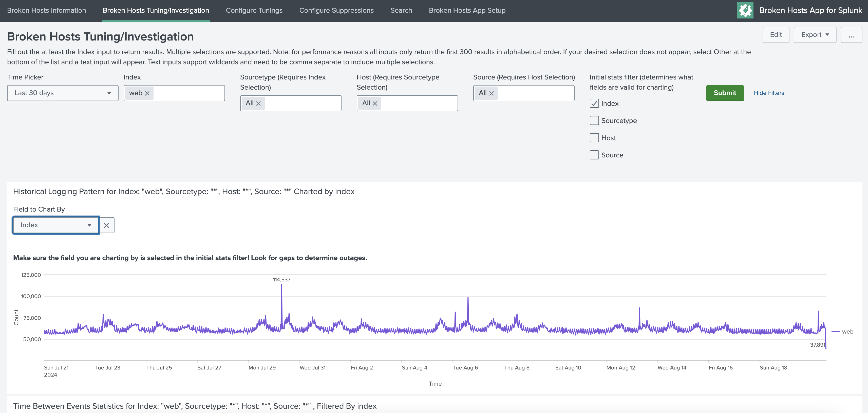The image size is (868, 413).
Task: Click the Broken Hosts App for Splunk title
Action: point(811,10)
